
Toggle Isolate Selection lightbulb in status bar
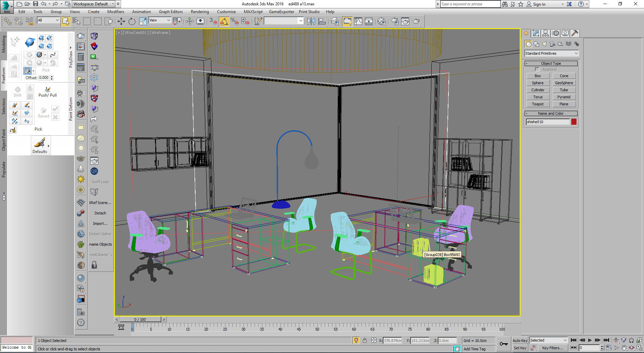point(356,340)
